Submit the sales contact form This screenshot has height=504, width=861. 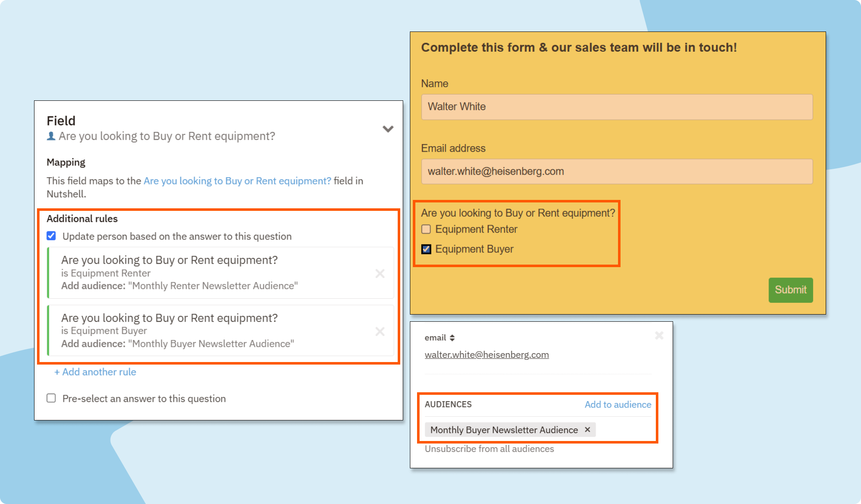(x=790, y=290)
